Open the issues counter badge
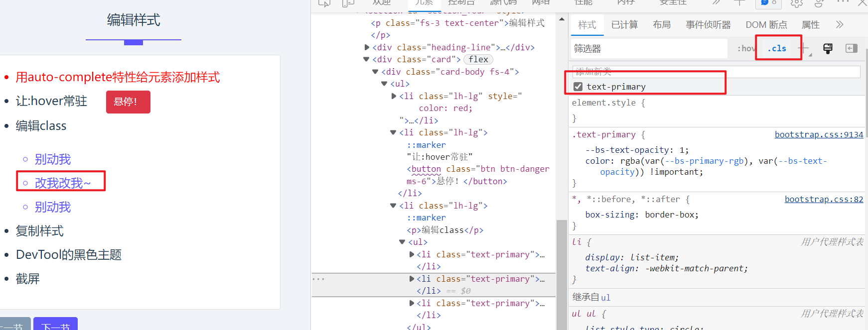This screenshot has height=330, width=868. click(x=768, y=3)
